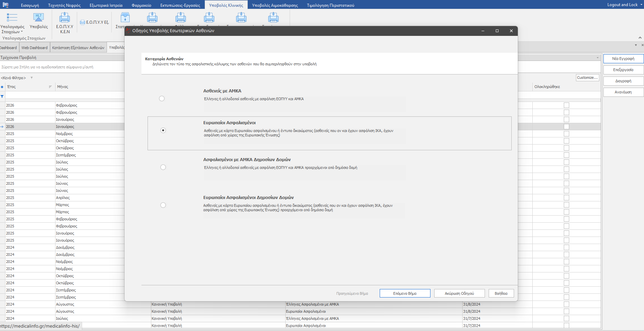Click the application logo icon in top-left

tap(5, 5)
